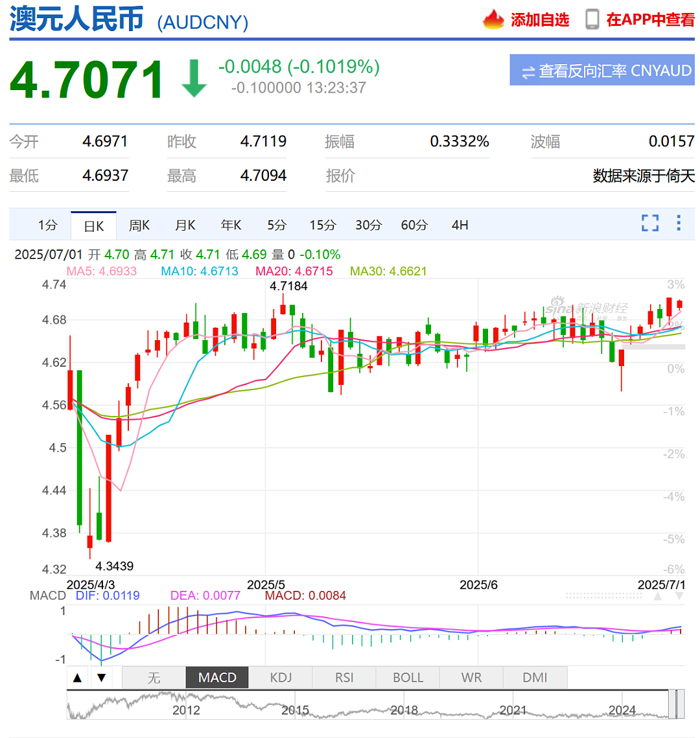
Task: Click the 2025/5 date label on the chart axis
Action: [x=266, y=585]
